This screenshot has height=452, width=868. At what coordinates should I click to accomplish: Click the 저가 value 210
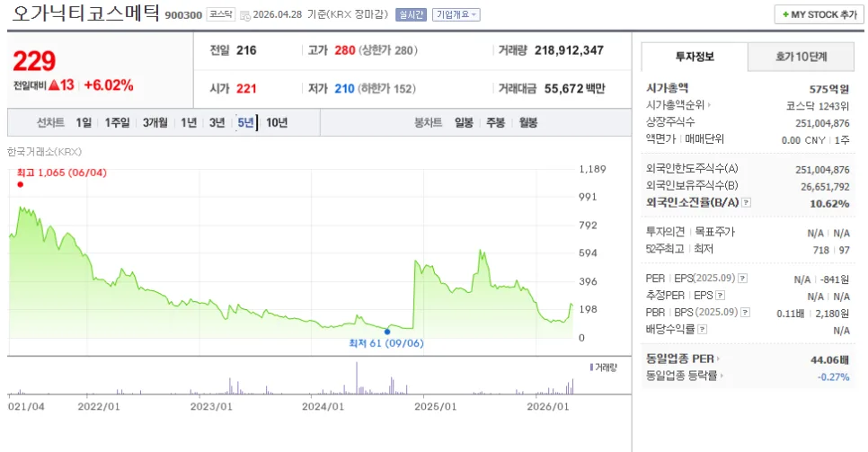coord(344,89)
